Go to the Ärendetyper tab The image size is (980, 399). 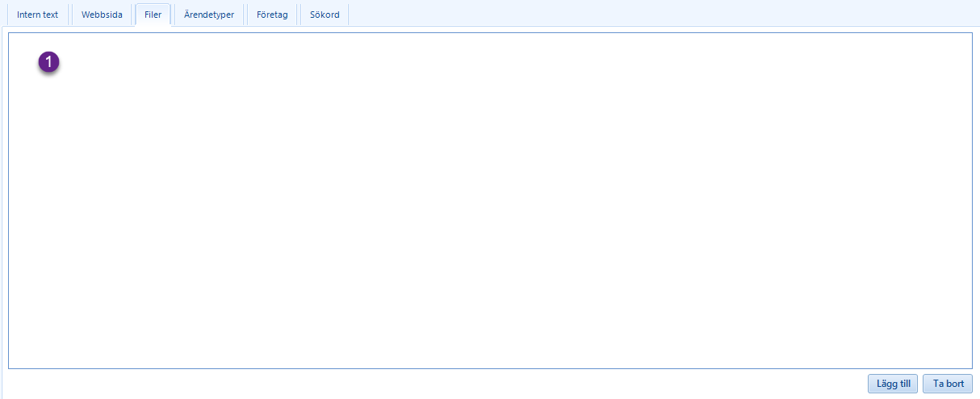point(208,15)
